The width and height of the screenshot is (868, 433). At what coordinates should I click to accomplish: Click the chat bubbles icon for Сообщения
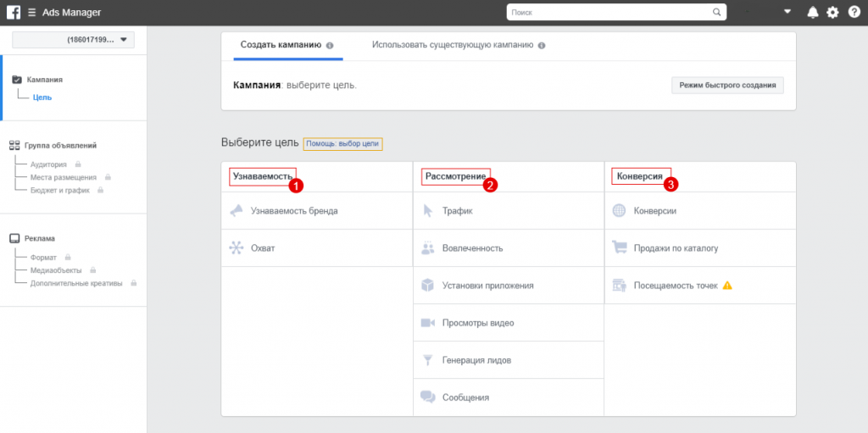click(428, 397)
